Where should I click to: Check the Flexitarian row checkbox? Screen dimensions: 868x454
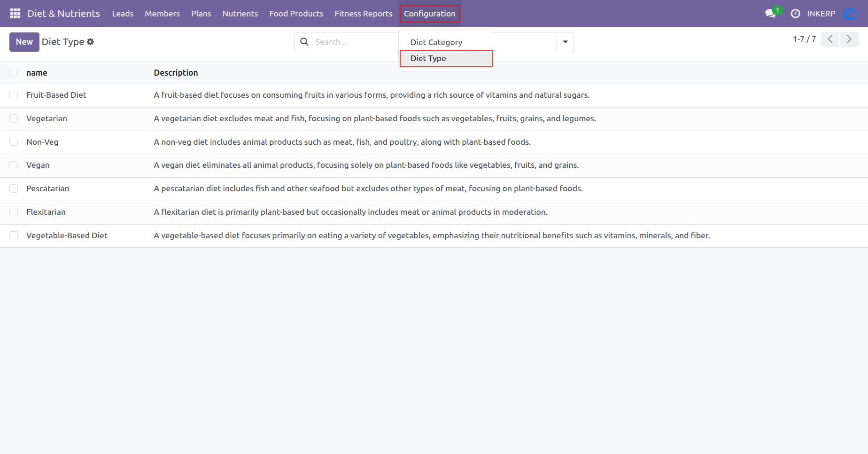14,212
